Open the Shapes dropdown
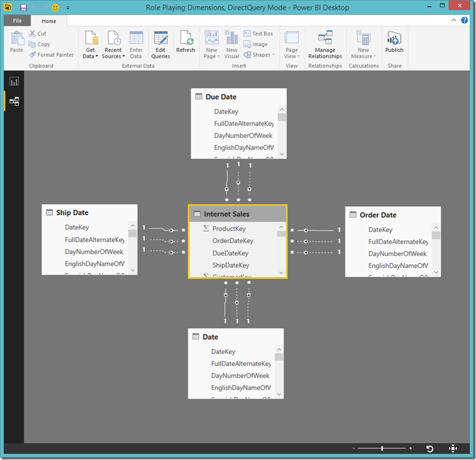 [259, 55]
